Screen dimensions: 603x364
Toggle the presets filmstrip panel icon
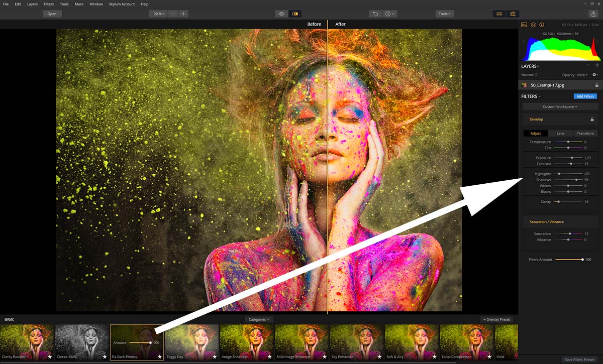coord(499,14)
